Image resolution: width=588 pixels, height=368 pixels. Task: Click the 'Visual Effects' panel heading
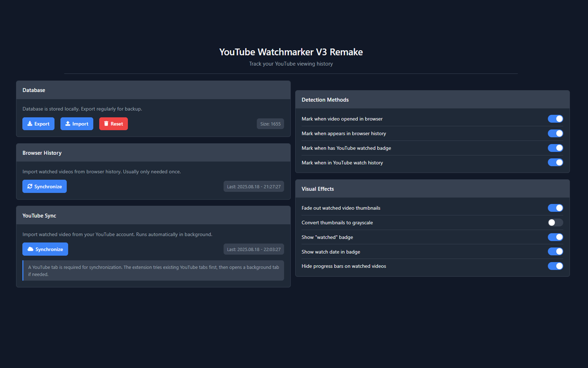click(318, 189)
